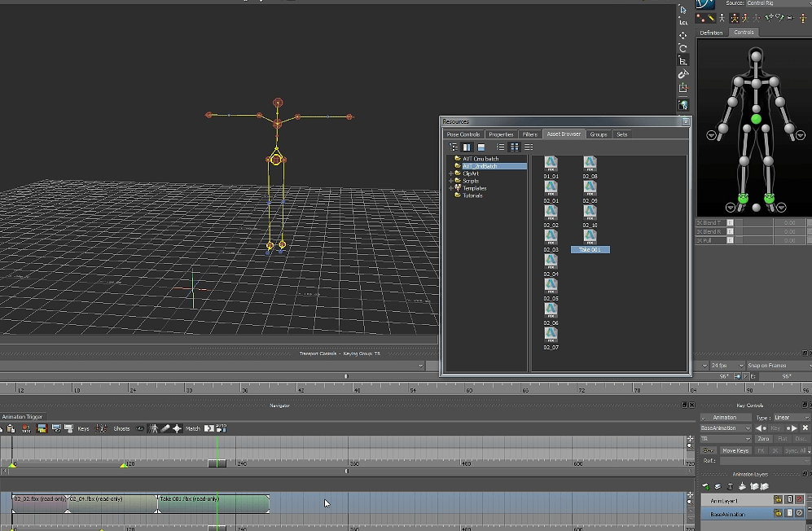
Task: Switch Asset Browser to list view
Action: (501, 147)
